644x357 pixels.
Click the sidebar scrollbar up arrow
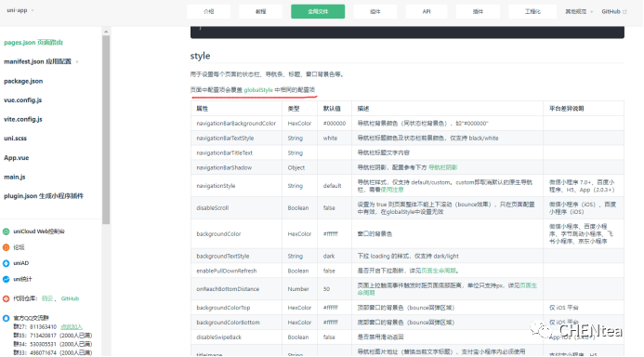(x=106, y=32)
